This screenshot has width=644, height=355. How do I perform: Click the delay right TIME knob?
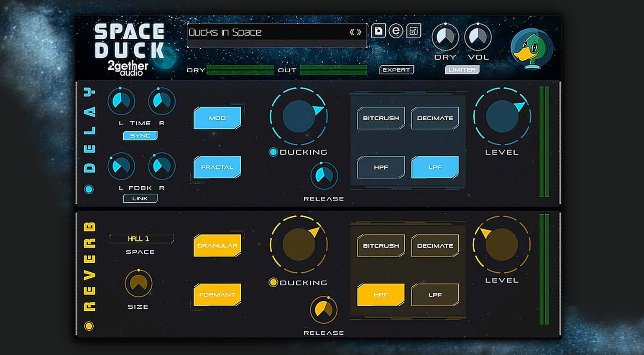point(161,101)
